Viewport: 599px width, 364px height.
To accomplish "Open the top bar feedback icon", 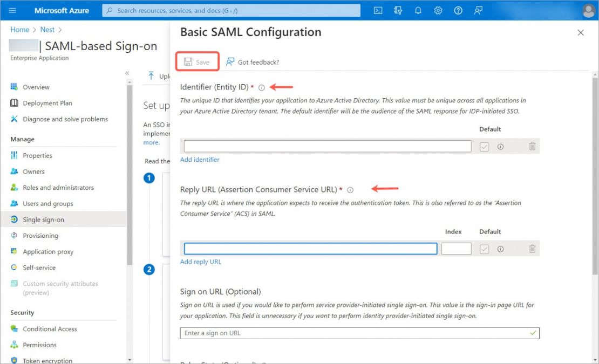I will point(478,10).
